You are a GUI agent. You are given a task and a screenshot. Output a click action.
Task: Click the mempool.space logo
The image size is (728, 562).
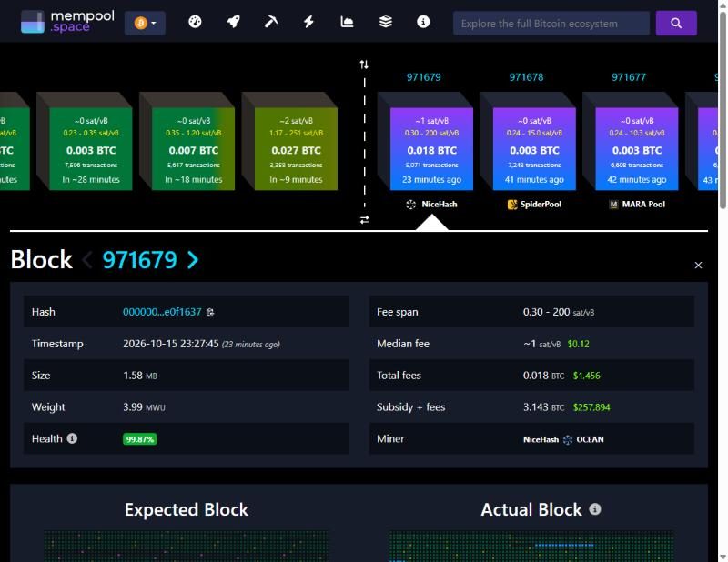(67, 22)
